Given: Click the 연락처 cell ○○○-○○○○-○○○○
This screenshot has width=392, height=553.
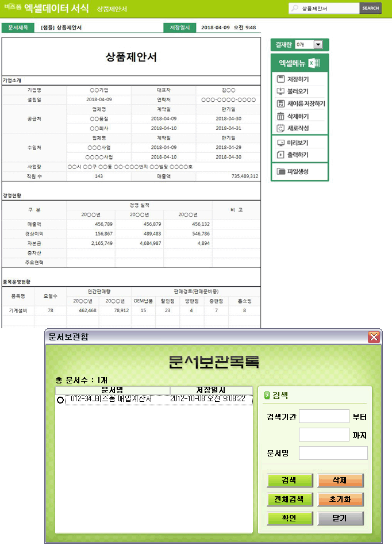Looking at the screenshot, I should pyautogui.click(x=228, y=100).
